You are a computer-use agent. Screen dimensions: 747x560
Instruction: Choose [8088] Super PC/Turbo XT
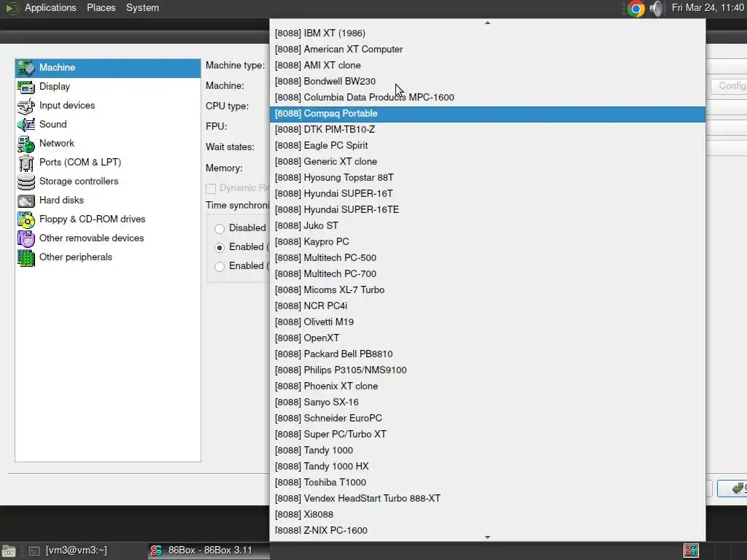pos(487,435)
